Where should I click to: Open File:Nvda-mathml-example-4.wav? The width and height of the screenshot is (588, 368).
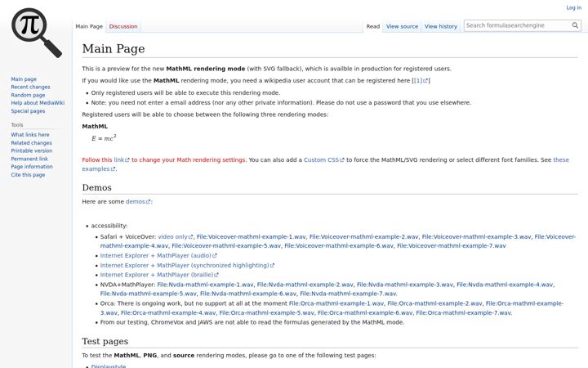[505, 285]
